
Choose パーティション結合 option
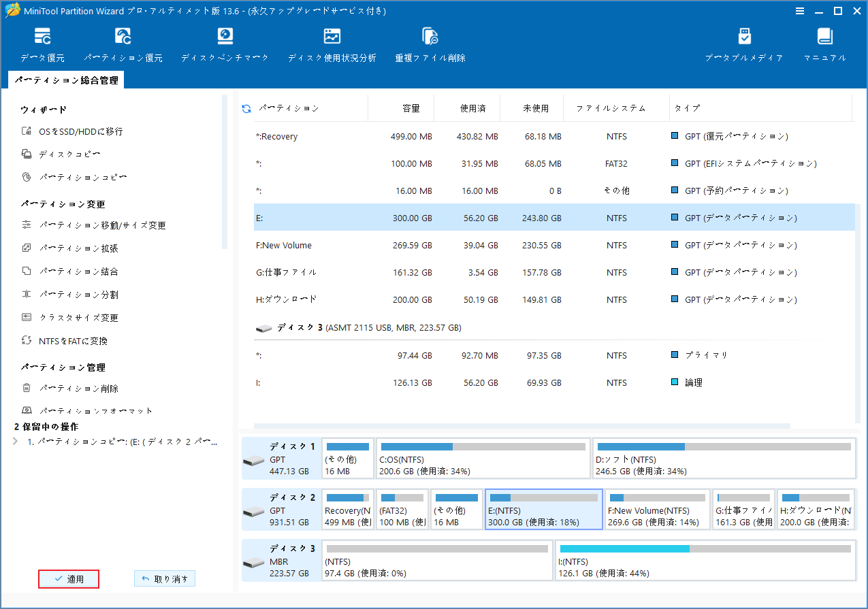point(70,271)
